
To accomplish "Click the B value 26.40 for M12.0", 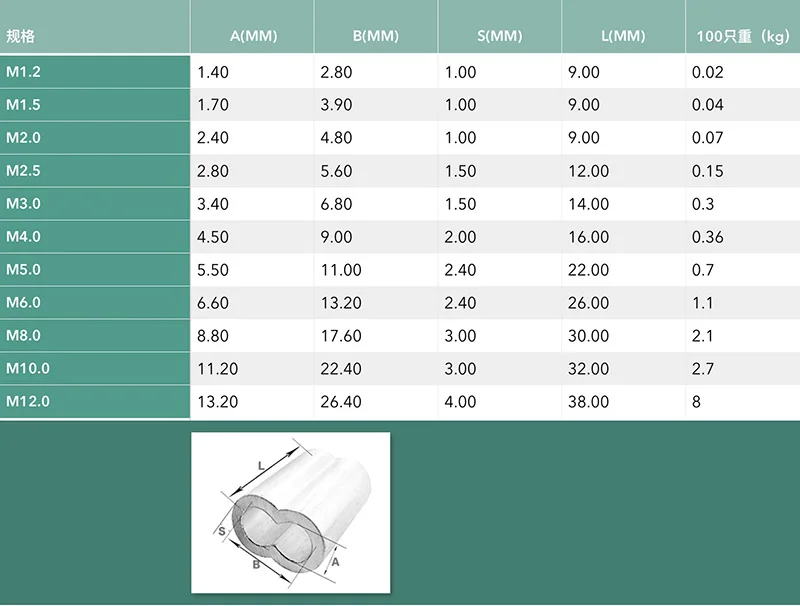I will click(x=341, y=402).
